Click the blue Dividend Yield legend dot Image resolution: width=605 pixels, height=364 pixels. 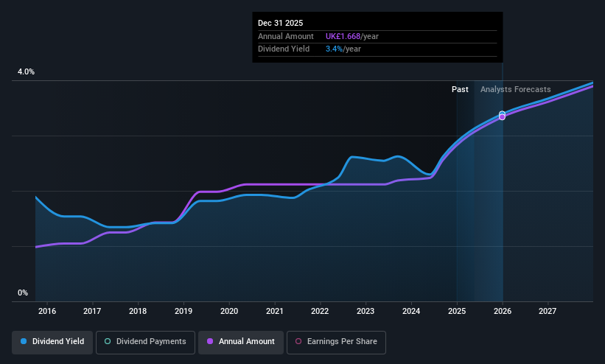pos(24,342)
